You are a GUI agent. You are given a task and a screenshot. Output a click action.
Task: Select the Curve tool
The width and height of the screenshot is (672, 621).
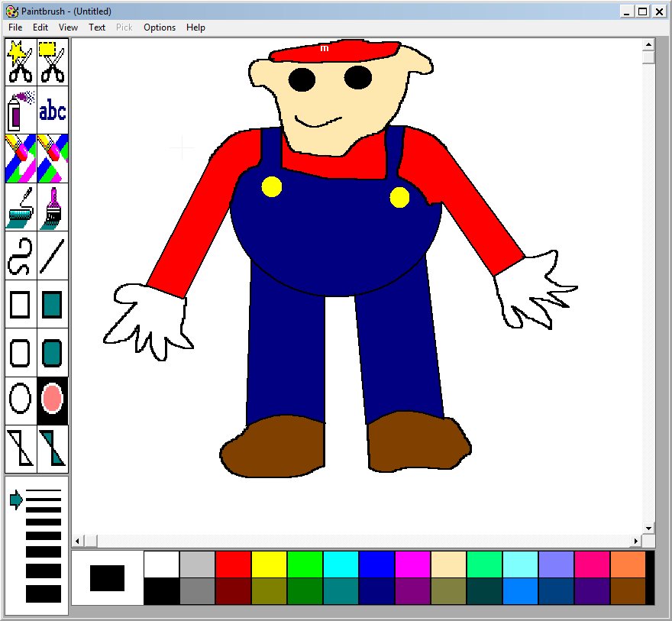[x=21, y=256]
